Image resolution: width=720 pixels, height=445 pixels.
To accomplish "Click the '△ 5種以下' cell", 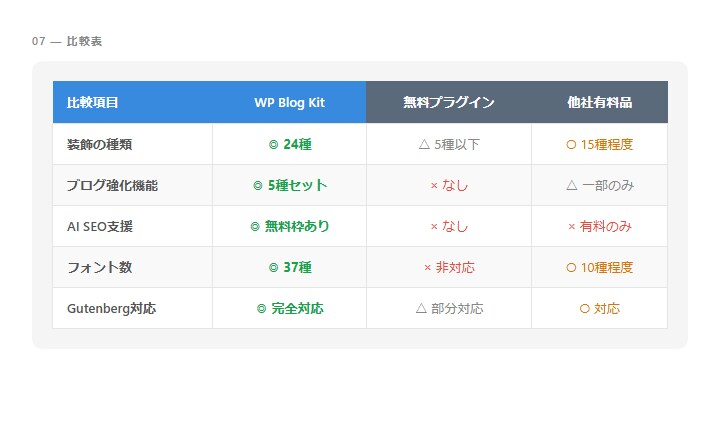I will tap(449, 144).
